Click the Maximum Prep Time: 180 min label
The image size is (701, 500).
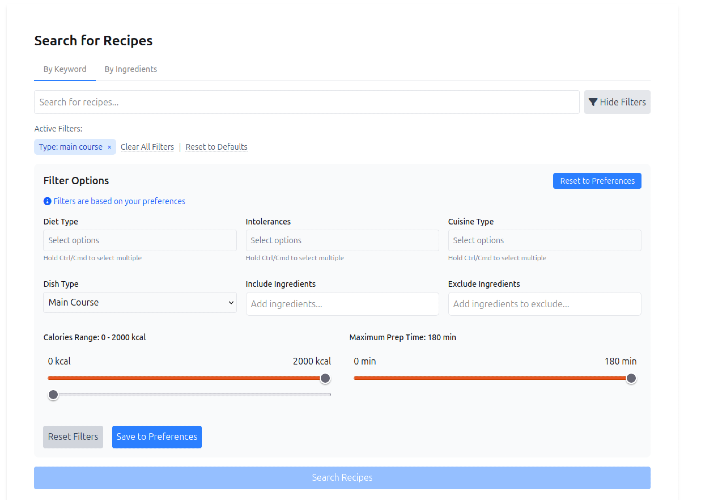(402, 337)
